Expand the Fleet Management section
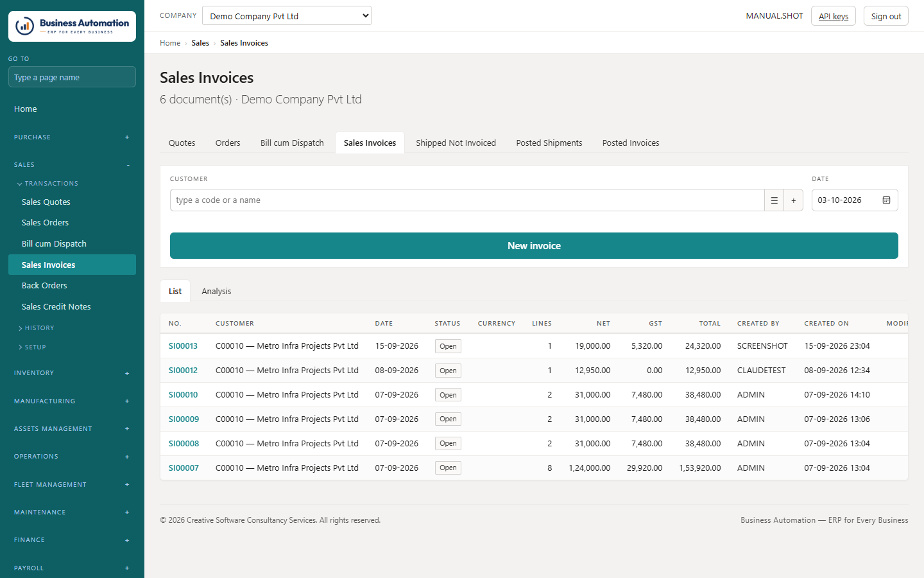This screenshot has width=924, height=578. (x=72, y=485)
